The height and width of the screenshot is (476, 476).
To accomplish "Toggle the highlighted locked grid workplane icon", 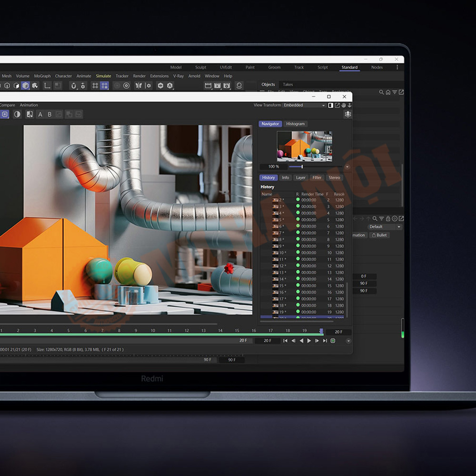I will 104,86.
